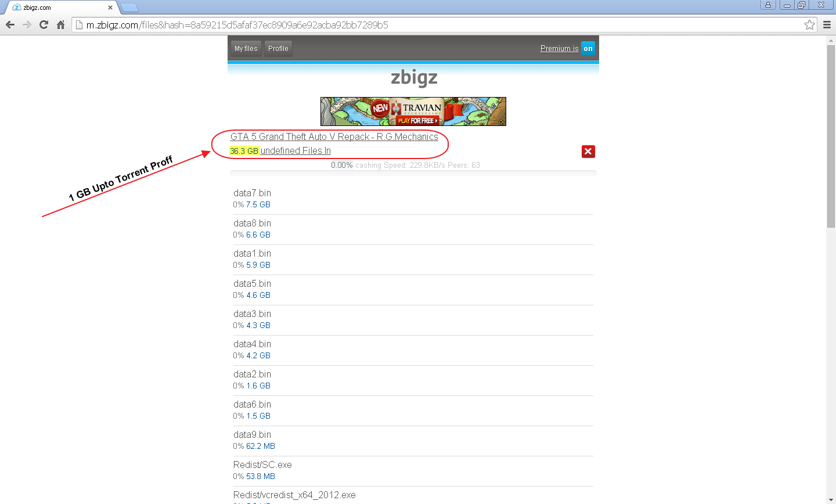Select the data1.bin file
The image size is (836, 504).
click(x=252, y=254)
